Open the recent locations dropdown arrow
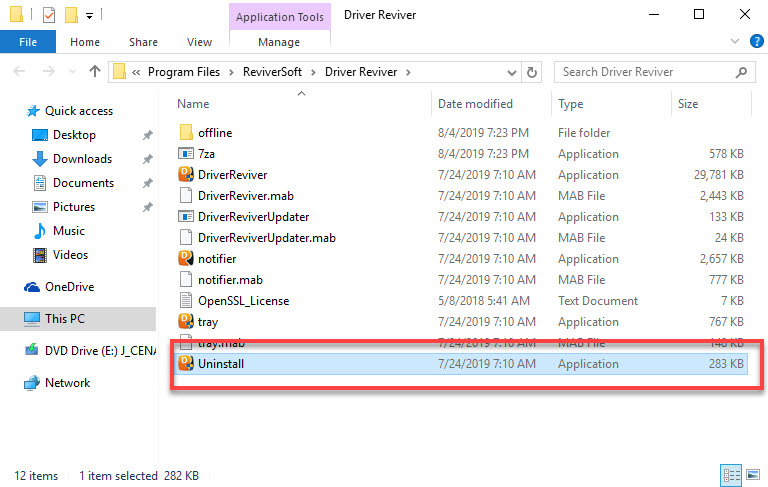This screenshot has height=487, width=768. pos(72,72)
